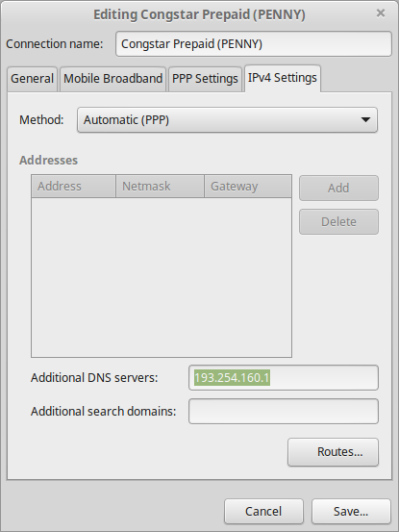Open the Mobile Broadband tab
The image size is (399, 532).
112,79
